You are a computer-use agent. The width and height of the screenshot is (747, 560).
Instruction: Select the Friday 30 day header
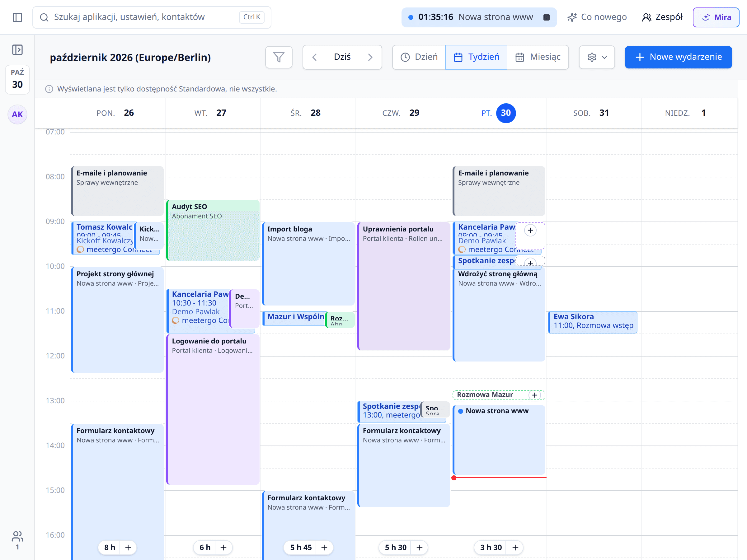point(498,113)
